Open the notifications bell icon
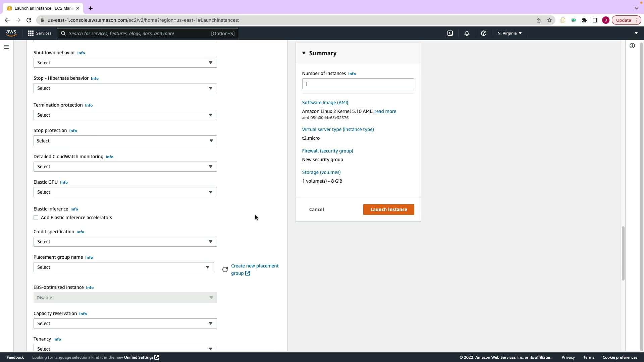The width and height of the screenshot is (644, 362). pos(467,33)
